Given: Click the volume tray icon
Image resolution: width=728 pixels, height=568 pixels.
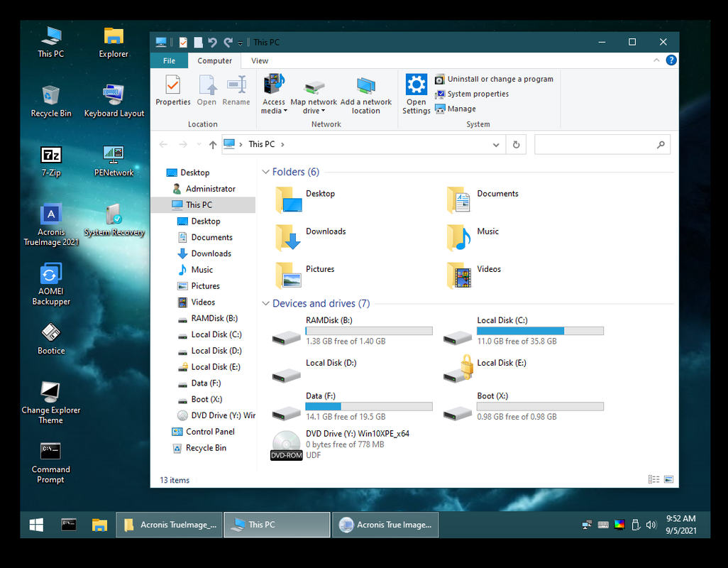Looking at the screenshot, I should (x=651, y=525).
